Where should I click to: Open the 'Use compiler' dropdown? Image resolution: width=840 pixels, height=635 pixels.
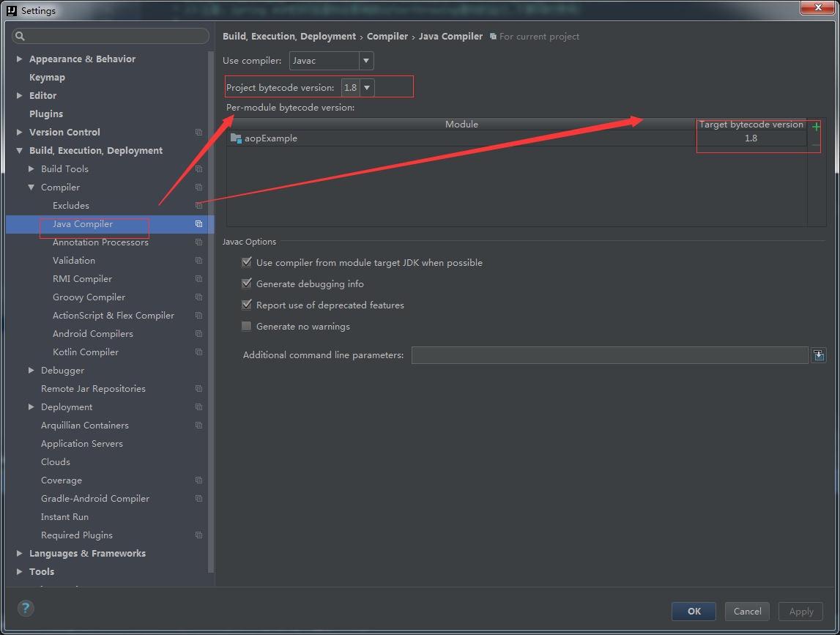pyautogui.click(x=366, y=60)
